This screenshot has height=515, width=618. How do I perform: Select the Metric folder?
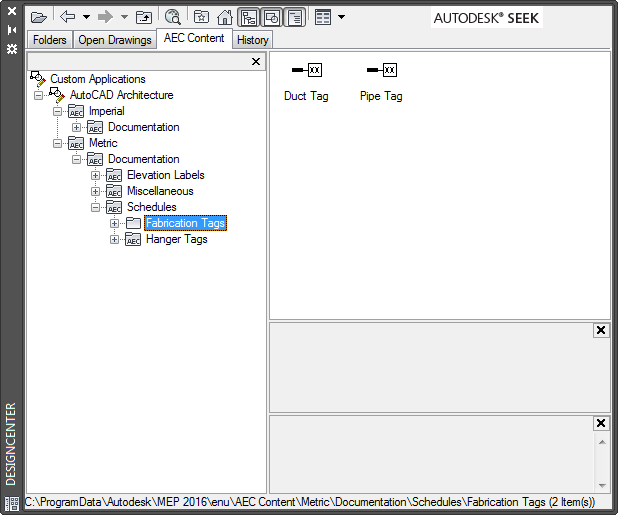(103, 143)
